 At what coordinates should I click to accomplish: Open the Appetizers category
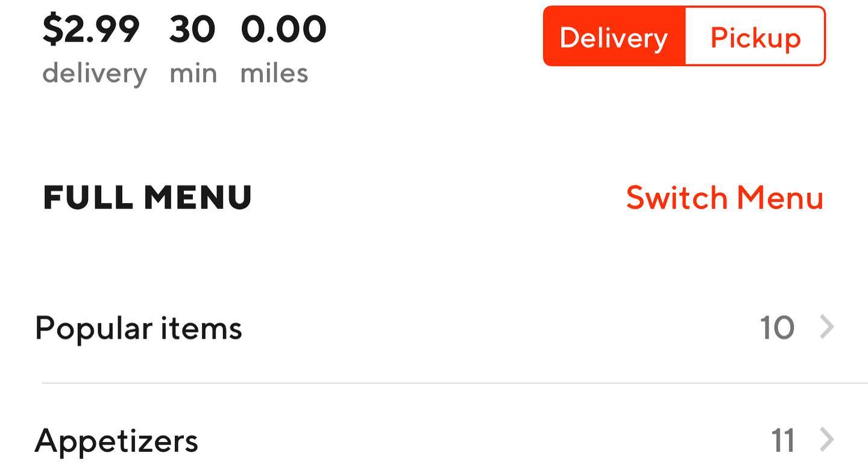[x=116, y=440]
